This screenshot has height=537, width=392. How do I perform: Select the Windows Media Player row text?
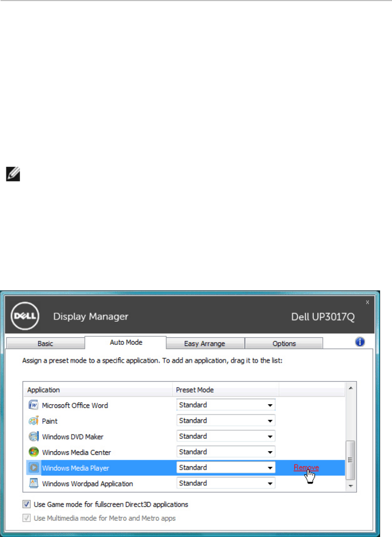pyautogui.click(x=76, y=468)
